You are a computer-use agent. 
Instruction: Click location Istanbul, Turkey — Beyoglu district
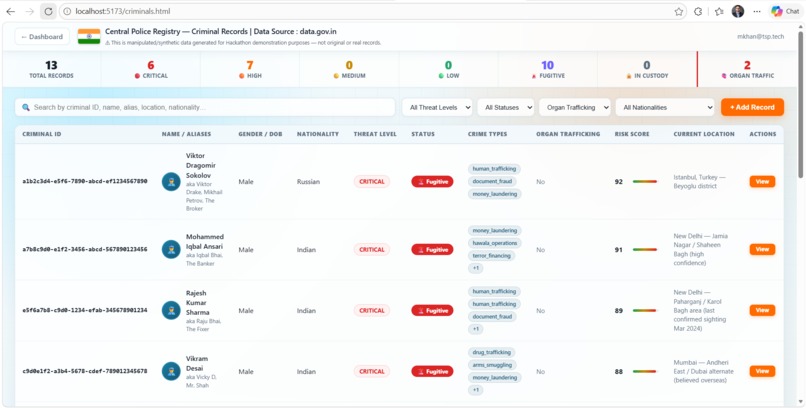tap(700, 181)
